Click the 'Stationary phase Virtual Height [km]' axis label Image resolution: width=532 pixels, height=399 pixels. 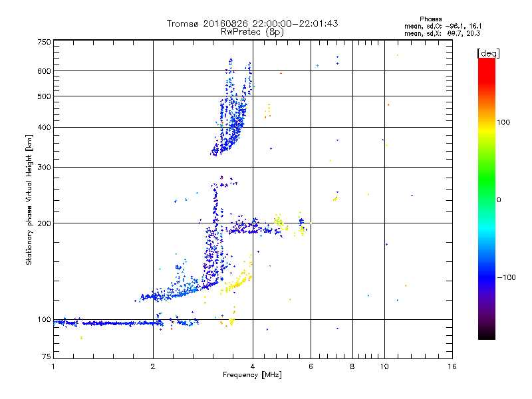pyautogui.click(x=29, y=199)
